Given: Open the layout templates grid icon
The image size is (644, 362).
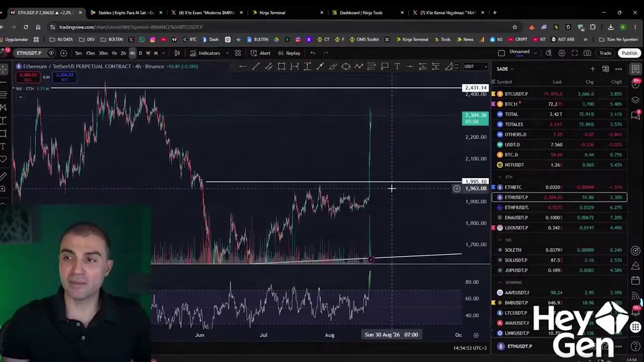Looking at the screenshot, I should tap(238, 53).
